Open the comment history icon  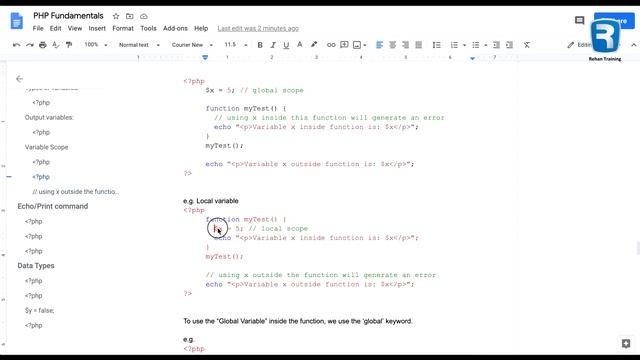coord(580,20)
